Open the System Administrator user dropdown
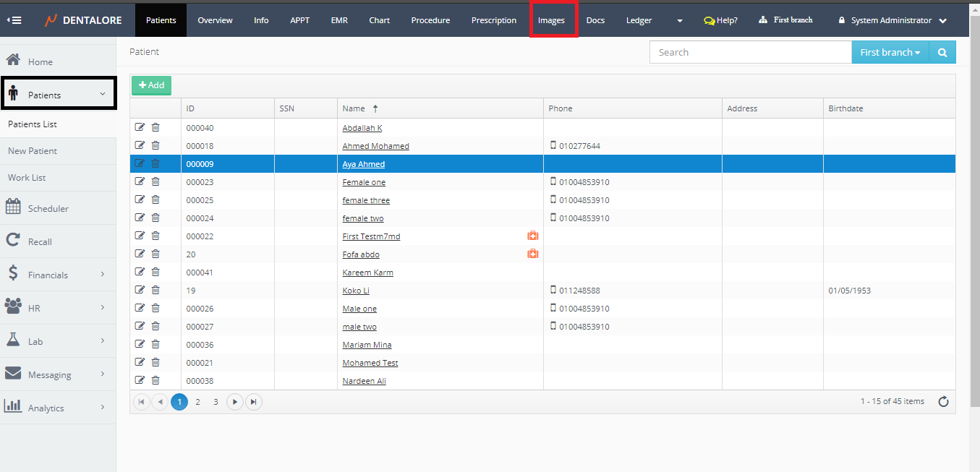Viewport: 980px width, 472px height. click(x=892, y=20)
